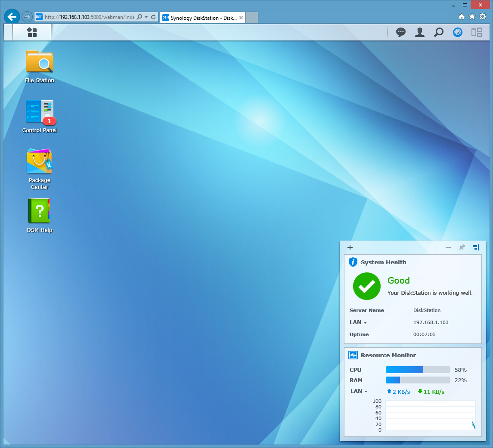Click the green Good status text
The image size is (493, 448).
click(398, 280)
